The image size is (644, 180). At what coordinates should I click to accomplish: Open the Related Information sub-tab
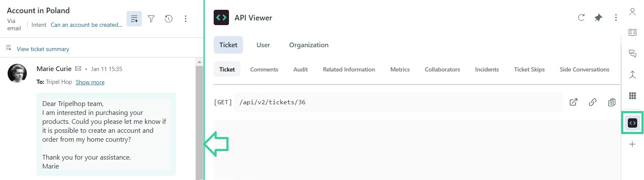[x=349, y=69]
